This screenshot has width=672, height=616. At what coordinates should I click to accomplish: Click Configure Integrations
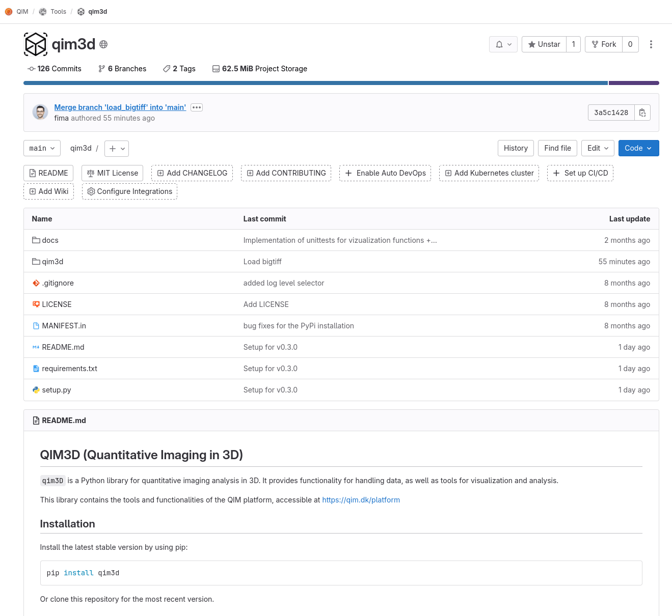(129, 191)
